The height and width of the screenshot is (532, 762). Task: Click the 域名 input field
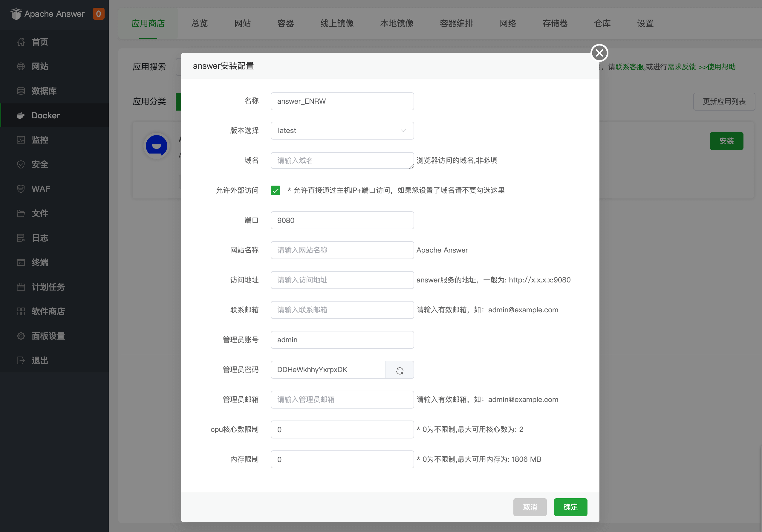[342, 160]
